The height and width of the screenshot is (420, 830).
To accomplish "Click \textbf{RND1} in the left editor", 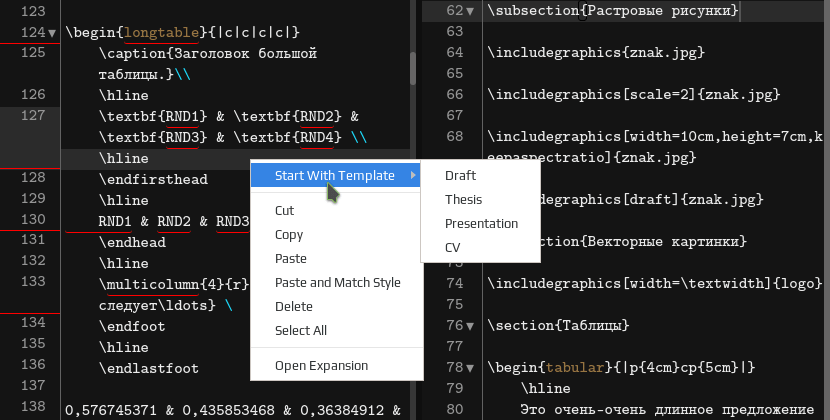I will 153,116.
